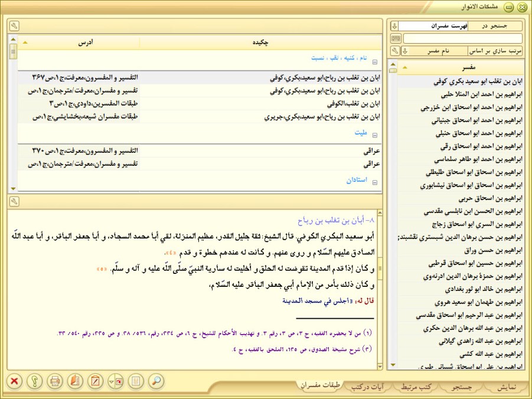The width and height of the screenshot is (532, 399).
Task: Select ابراهيم بن احمد ابو اسحاق رقي
Action: tap(461, 146)
